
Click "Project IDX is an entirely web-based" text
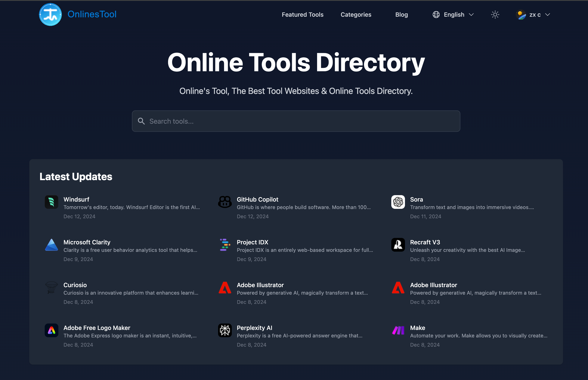click(x=305, y=250)
